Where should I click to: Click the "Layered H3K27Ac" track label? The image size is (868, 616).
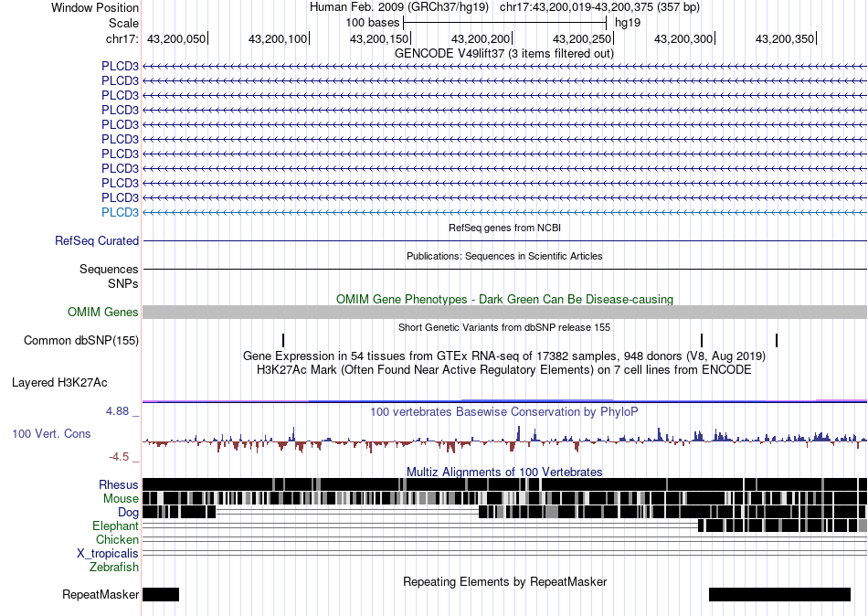59,383
